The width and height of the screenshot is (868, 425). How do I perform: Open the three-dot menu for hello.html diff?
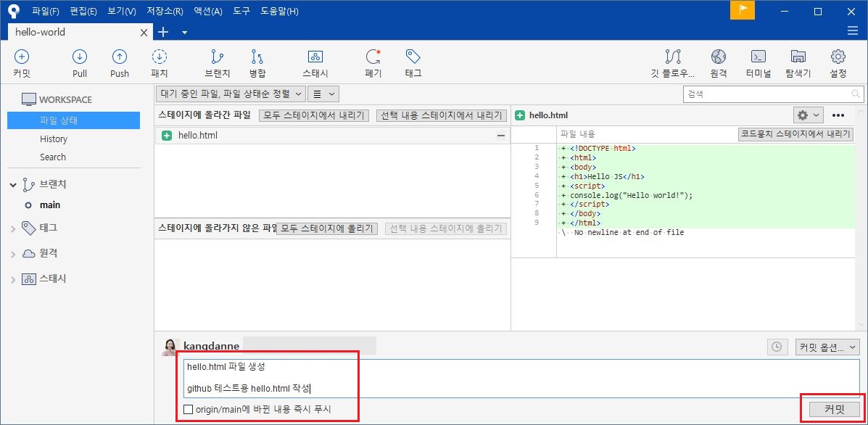coord(838,115)
